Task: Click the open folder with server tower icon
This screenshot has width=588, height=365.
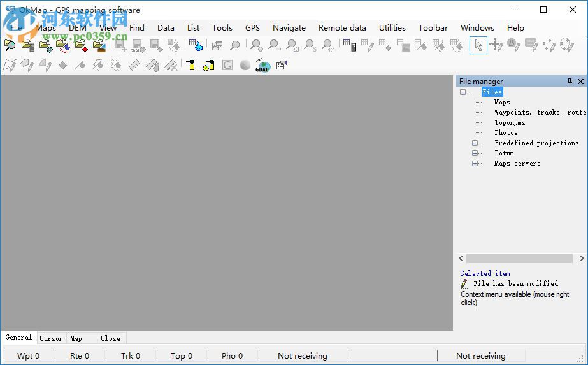Action: [28, 45]
